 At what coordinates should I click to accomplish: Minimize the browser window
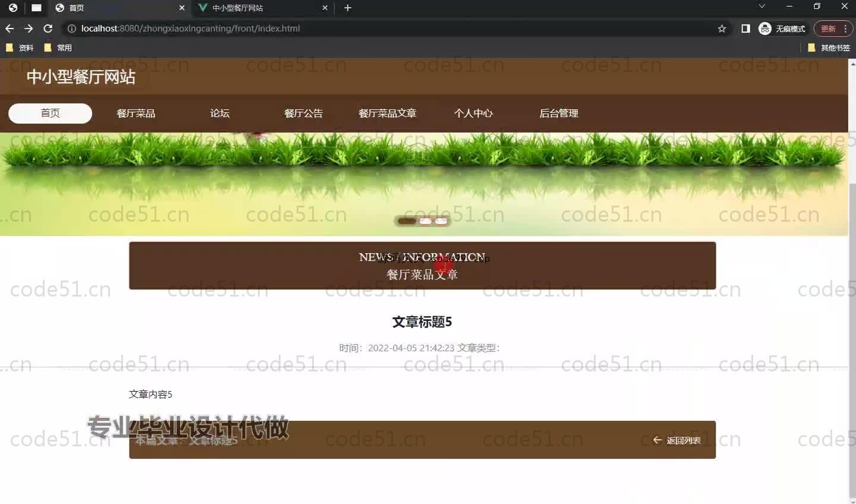click(789, 7)
